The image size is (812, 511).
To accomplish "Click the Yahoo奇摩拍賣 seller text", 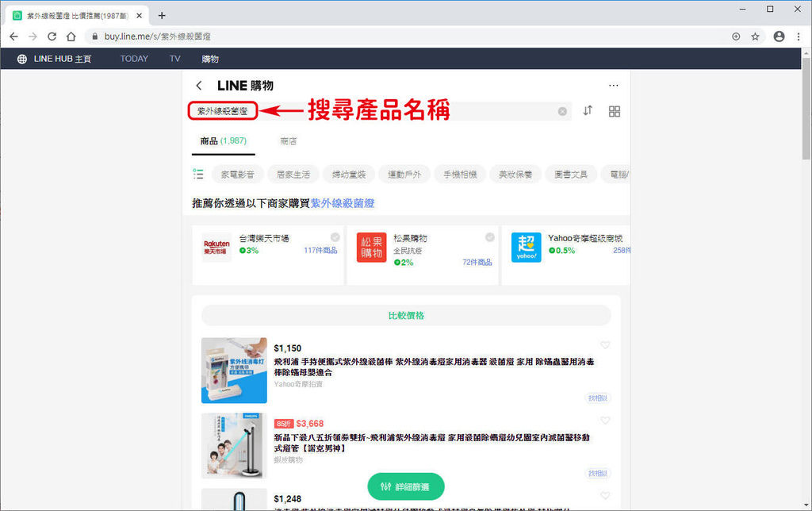I will (x=298, y=384).
